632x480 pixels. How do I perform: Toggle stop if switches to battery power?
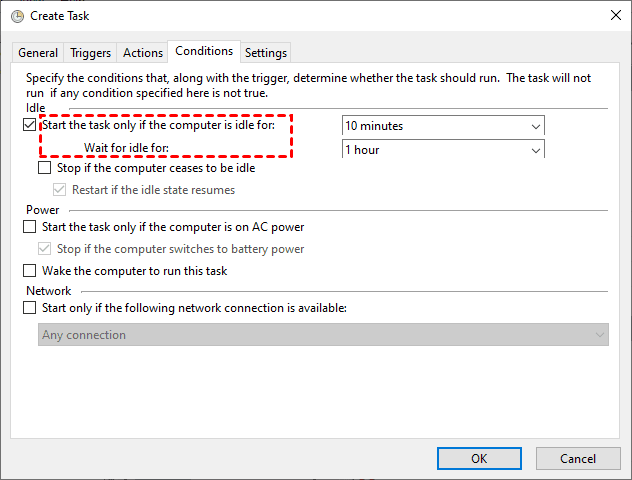coord(44,249)
